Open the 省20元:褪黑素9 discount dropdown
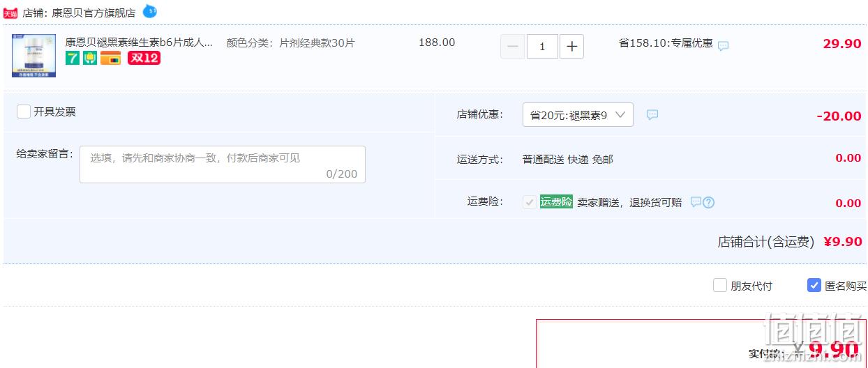 click(x=578, y=115)
